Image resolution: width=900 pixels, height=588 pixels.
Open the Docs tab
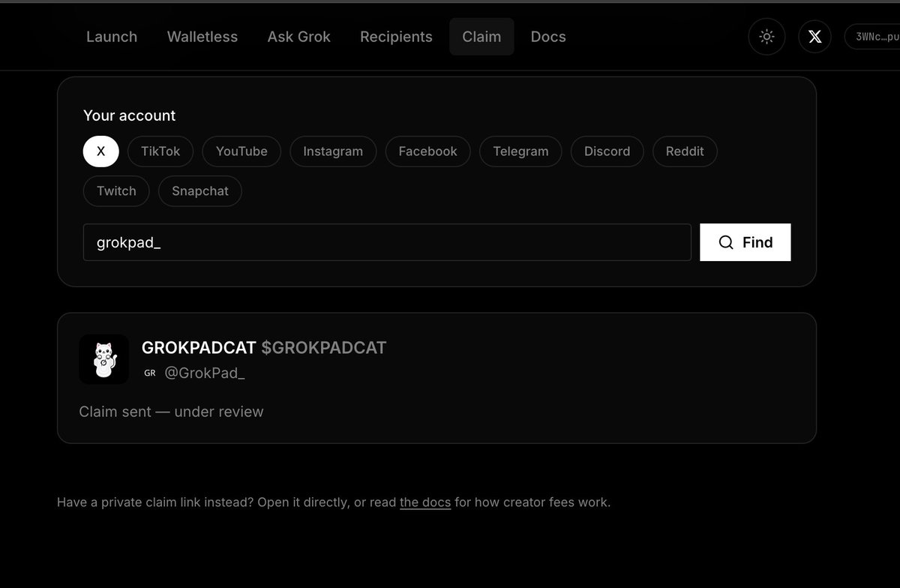548,37
